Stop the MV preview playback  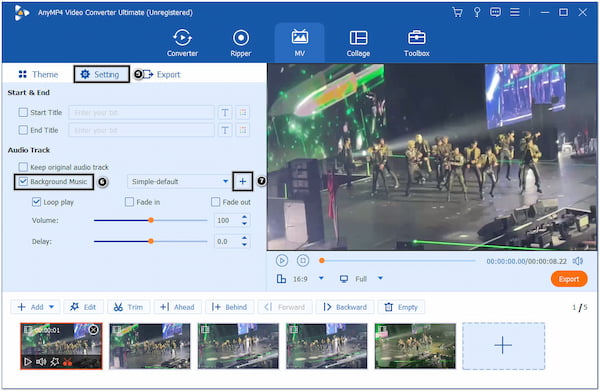(x=303, y=261)
